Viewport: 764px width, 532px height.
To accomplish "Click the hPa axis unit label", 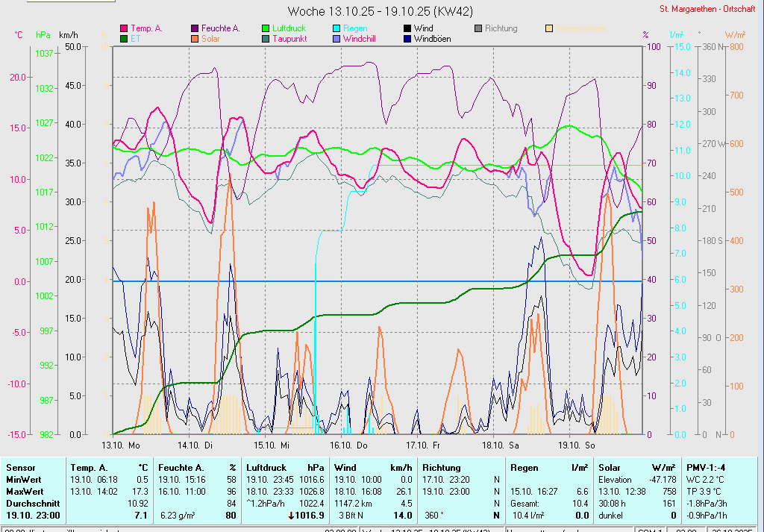I will 43,35.
